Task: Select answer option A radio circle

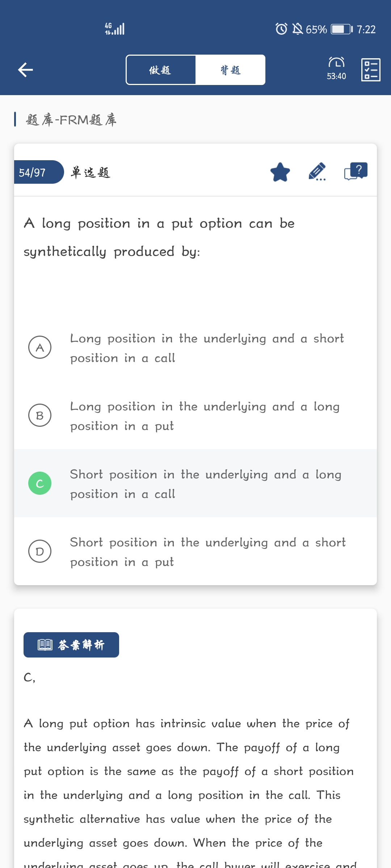Action: 40,347
